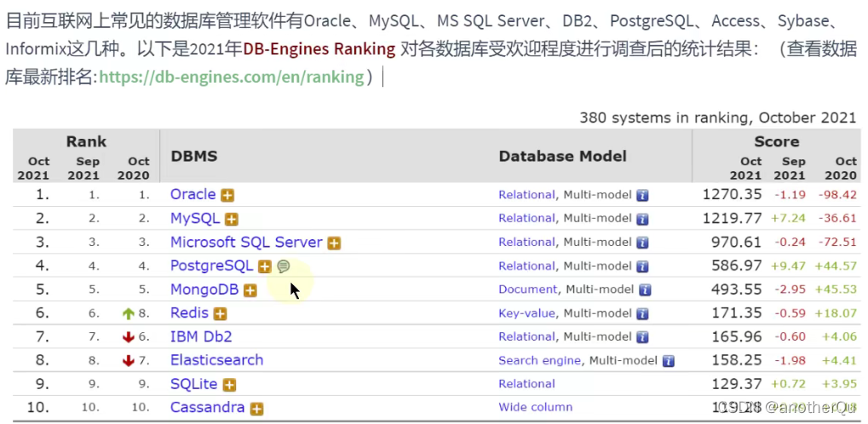Click the DBMS column header
868x424 pixels.
click(x=193, y=157)
